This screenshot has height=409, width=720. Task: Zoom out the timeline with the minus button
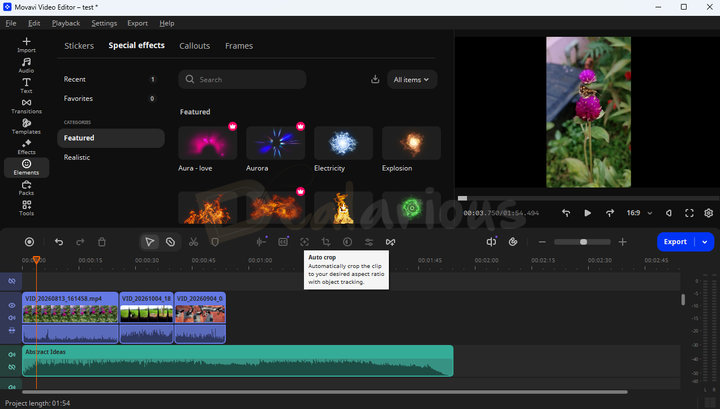coord(542,242)
